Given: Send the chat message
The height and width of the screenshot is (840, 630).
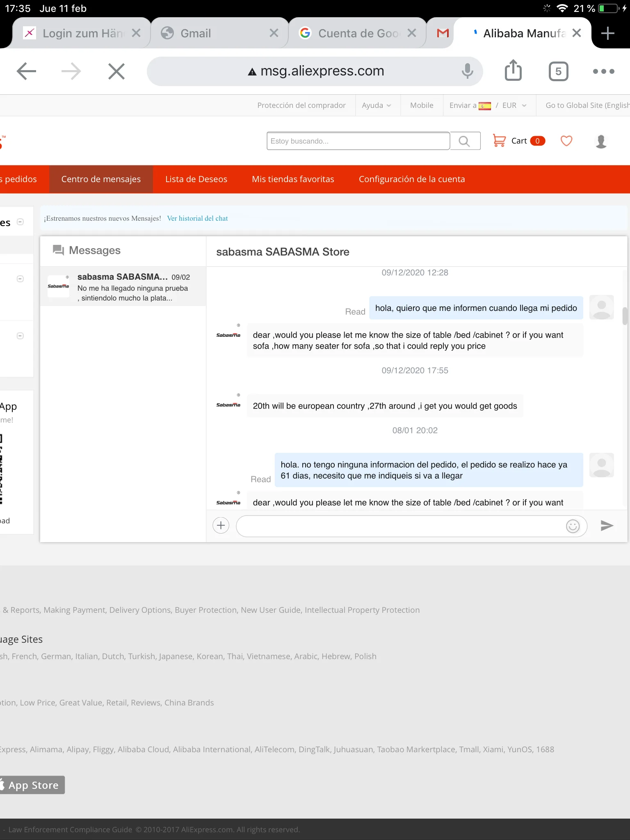Looking at the screenshot, I should (x=607, y=525).
